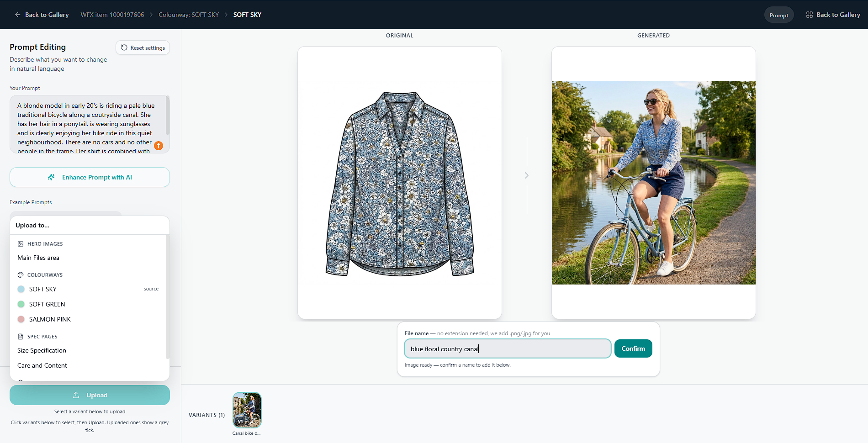Screen dimensions: 868x443
Task: Click the GENERATED column label
Action: pos(654,35)
